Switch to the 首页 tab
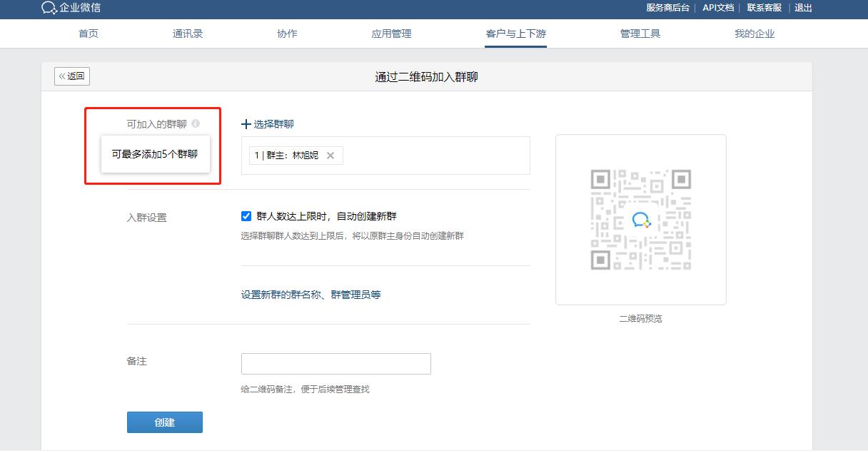Viewport: 868px width, 453px height. (x=88, y=33)
